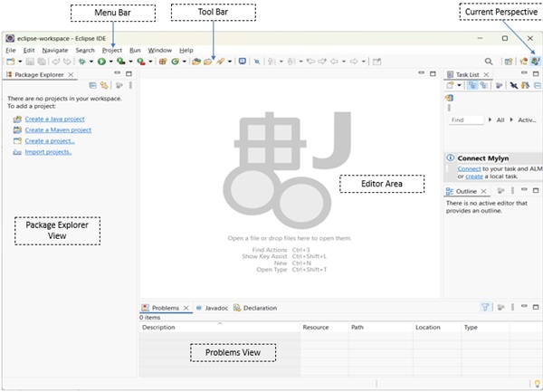Click the Find field in Task List
This screenshot has height=392, width=543.
pyautogui.click(x=466, y=120)
